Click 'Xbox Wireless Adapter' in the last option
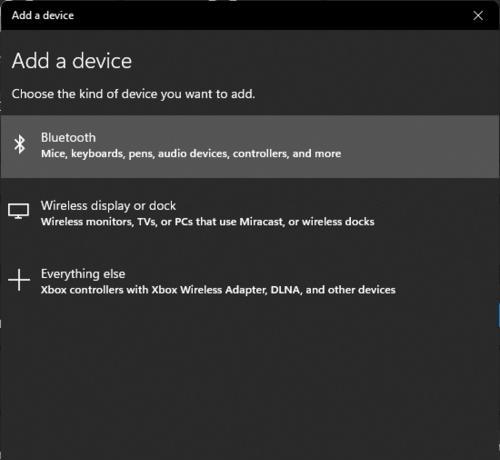The height and width of the screenshot is (460, 500). coord(209,290)
